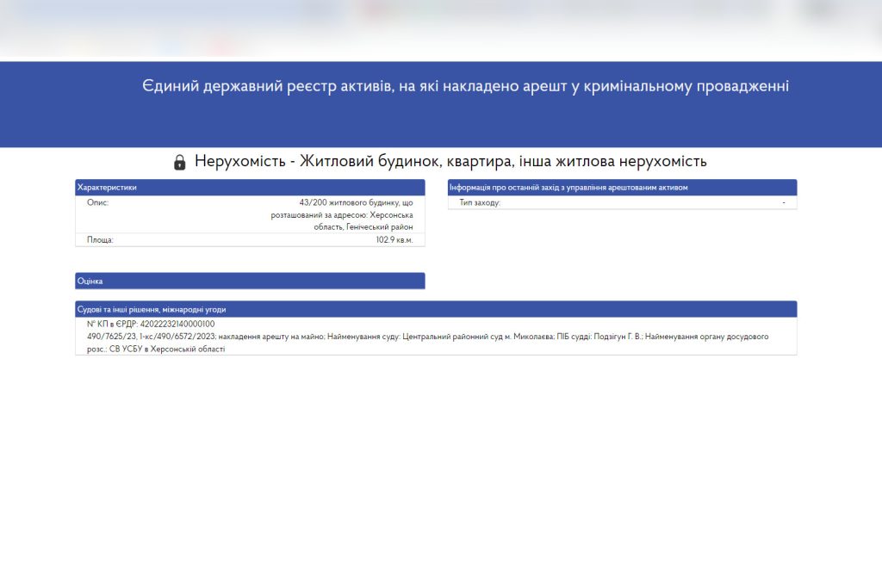This screenshot has width=882, height=588.
Task: Toggle the Інформація про останній захід panel header
Action: [622, 187]
